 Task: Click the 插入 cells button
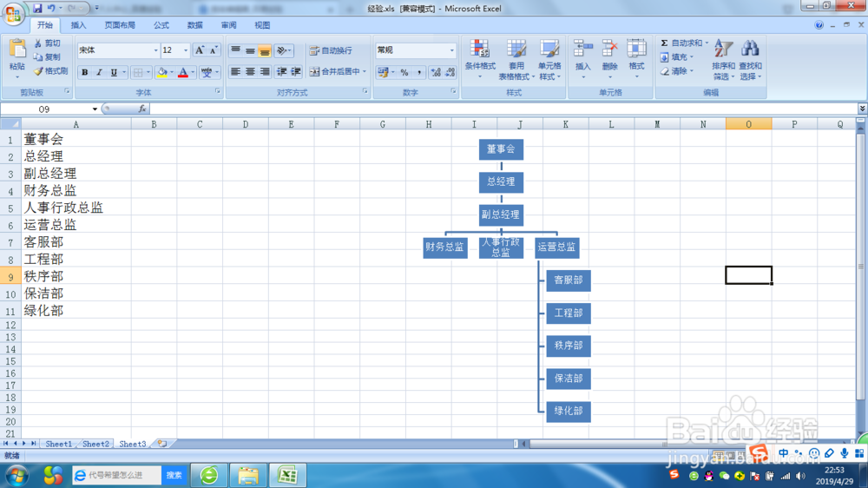(583, 59)
